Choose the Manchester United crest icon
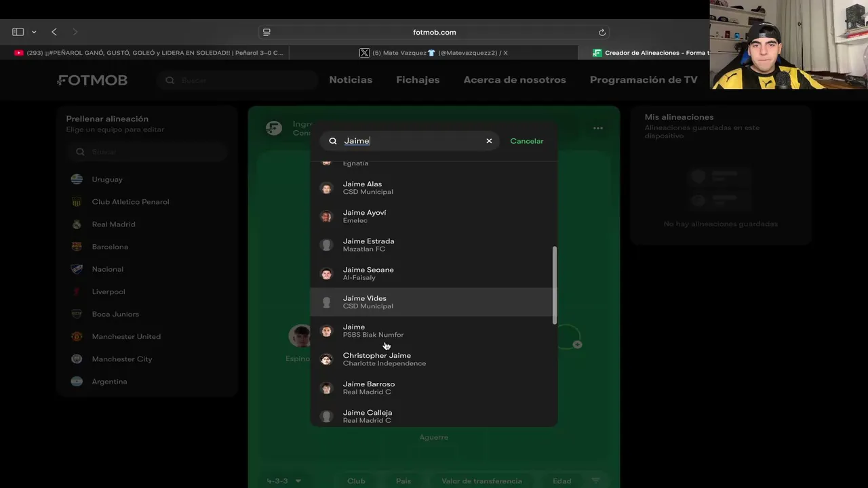Image resolution: width=868 pixels, height=488 pixels. point(77,336)
